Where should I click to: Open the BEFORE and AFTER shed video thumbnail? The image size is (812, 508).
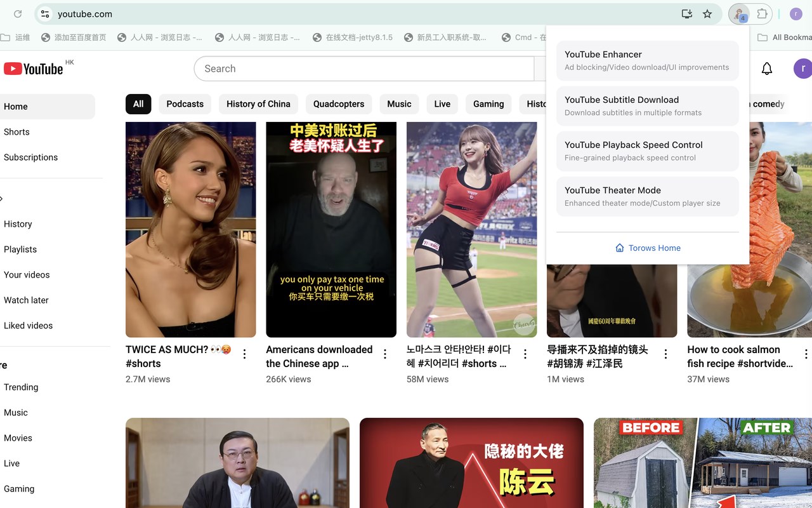tap(703, 463)
